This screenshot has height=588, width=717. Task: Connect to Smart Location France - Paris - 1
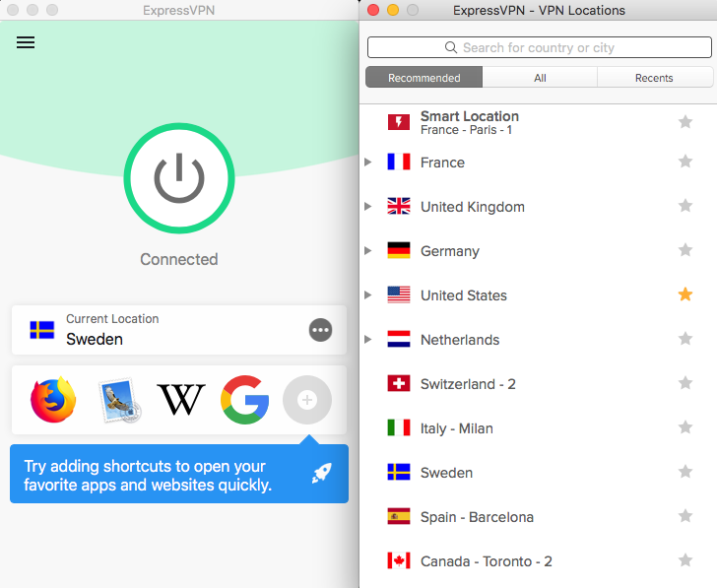(538, 122)
